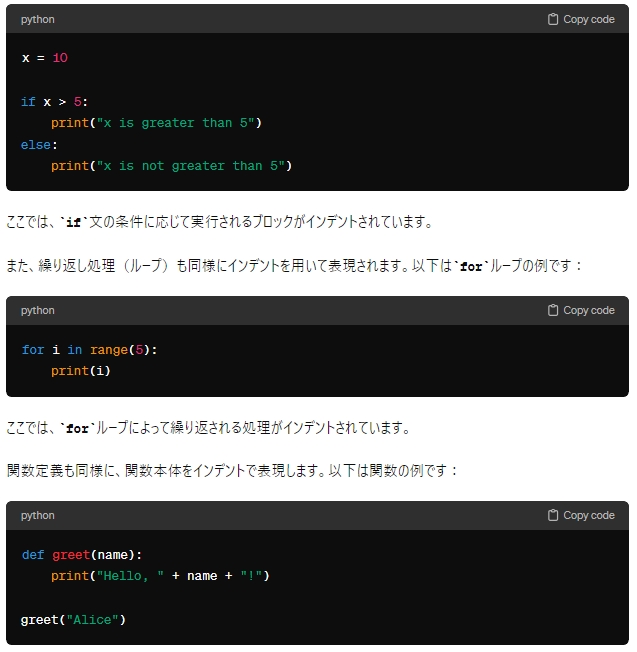Click clipboard icon for the if-else snippet

point(553,19)
